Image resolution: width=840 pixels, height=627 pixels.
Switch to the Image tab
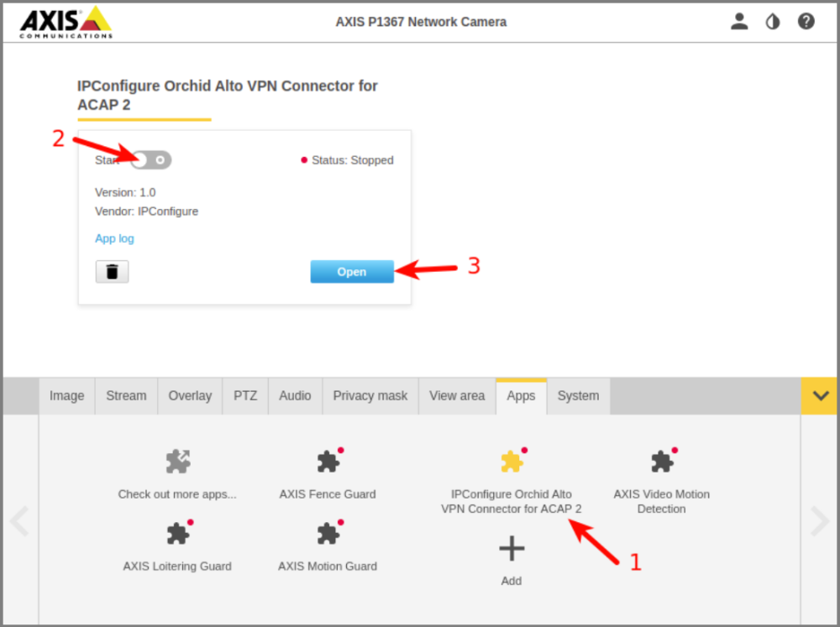(x=67, y=395)
